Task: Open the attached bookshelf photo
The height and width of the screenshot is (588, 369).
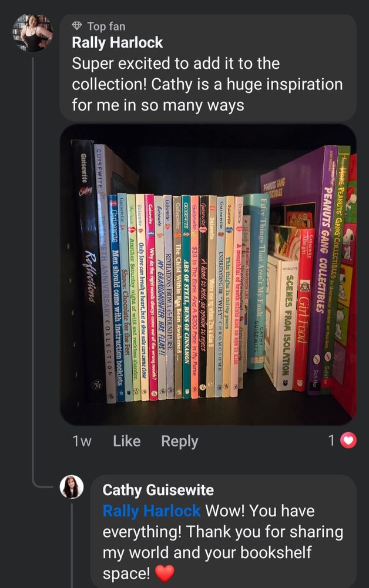Action: [208, 275]
